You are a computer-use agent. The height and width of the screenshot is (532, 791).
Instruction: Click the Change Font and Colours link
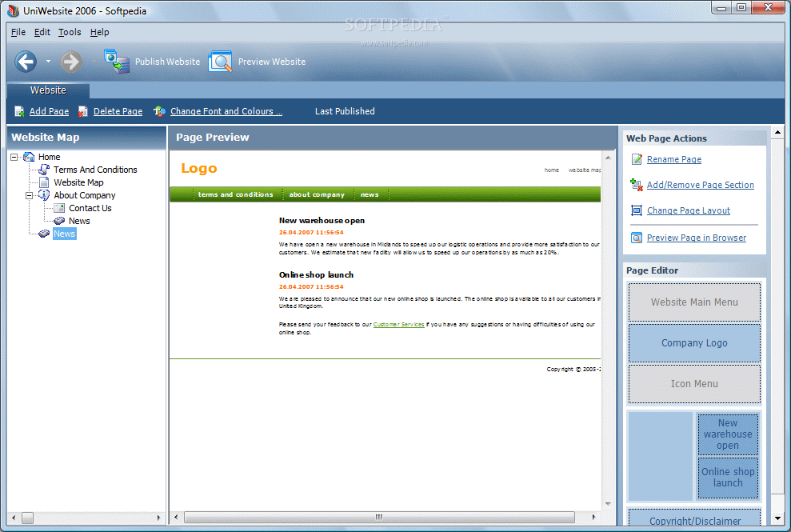(x=226, y=111)
